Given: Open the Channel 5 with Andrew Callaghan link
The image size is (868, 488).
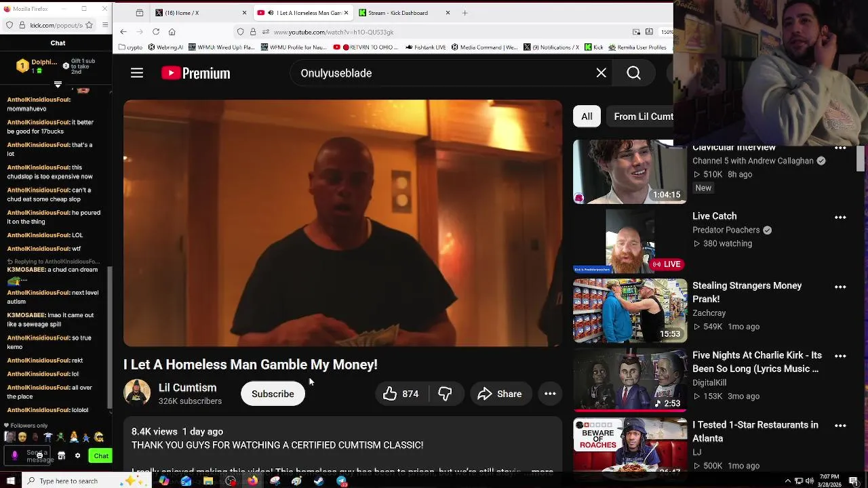Looking at the screenshot, I should (x=753, y=161).
